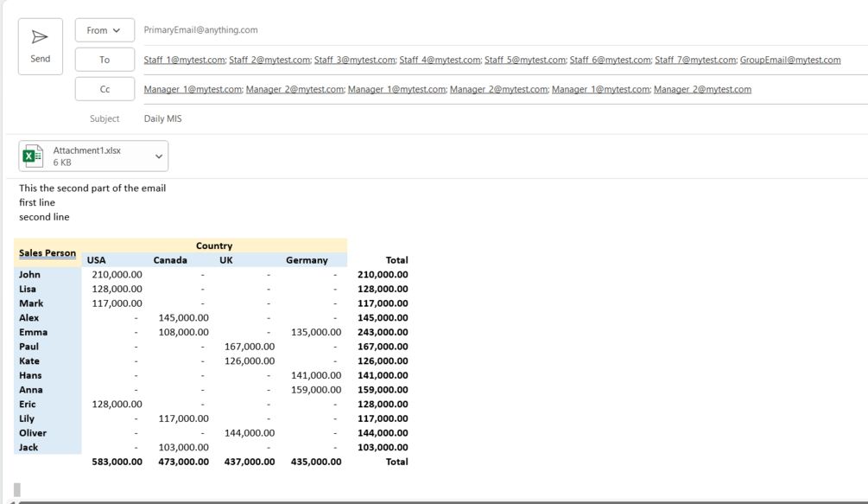Click Paul's UK value 167,000.00
This screenshot has width=868, height=504.
250,347
